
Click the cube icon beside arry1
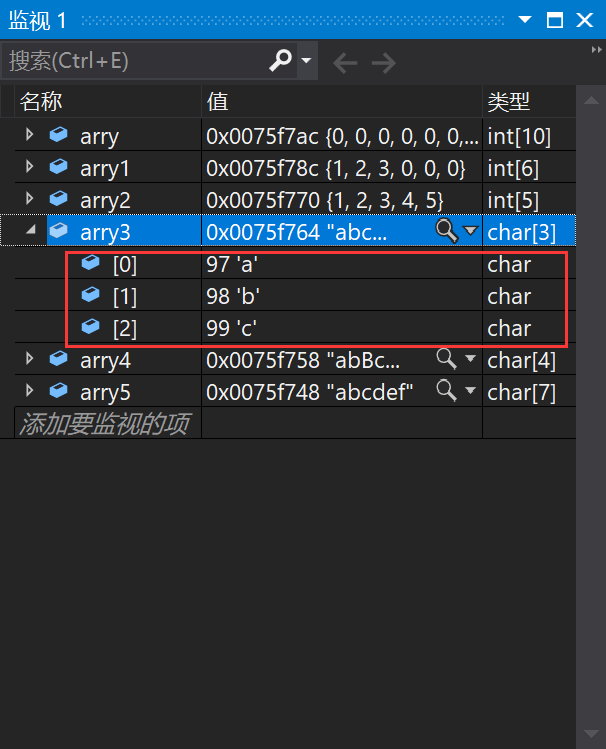tap(59, 166)
